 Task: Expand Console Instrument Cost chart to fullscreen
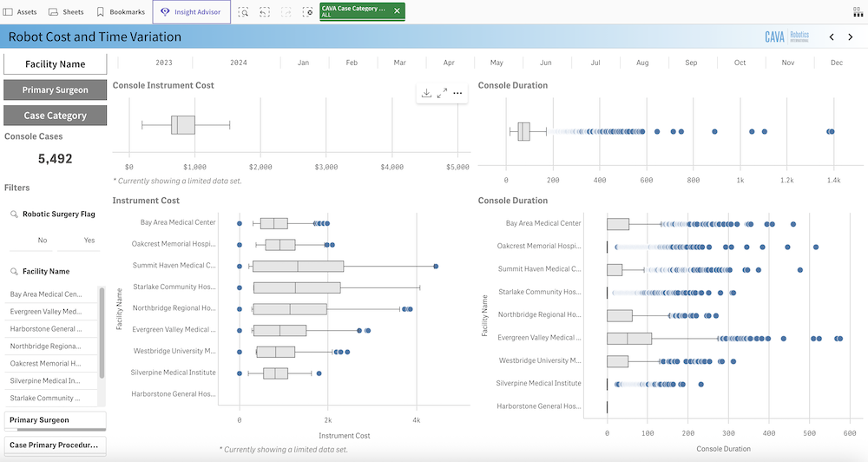pyautogui.click(x=442, y=93)
